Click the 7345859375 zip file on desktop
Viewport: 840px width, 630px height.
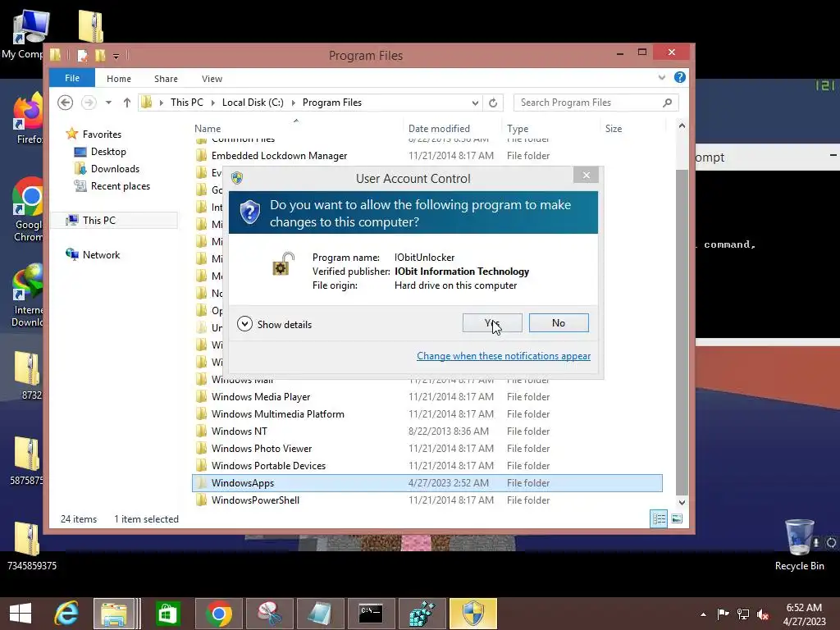pyautogui.click(x=30, y=546)
